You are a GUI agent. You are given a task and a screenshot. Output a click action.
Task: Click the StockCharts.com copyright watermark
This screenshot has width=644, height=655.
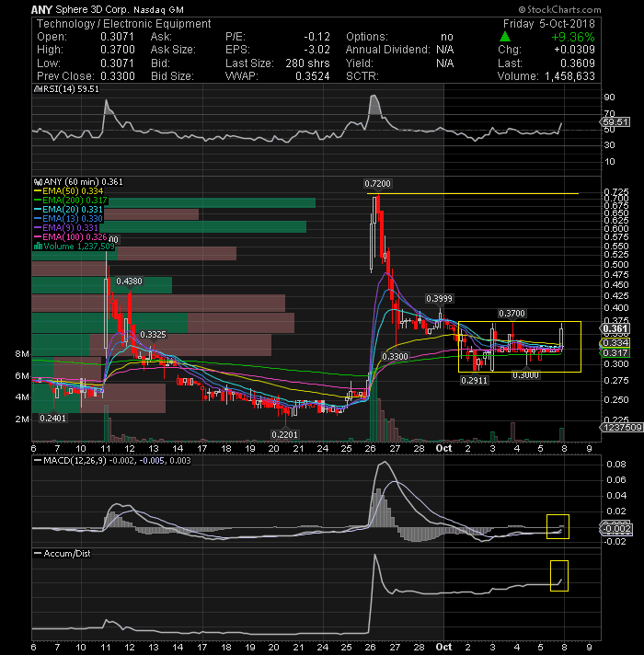559,9
